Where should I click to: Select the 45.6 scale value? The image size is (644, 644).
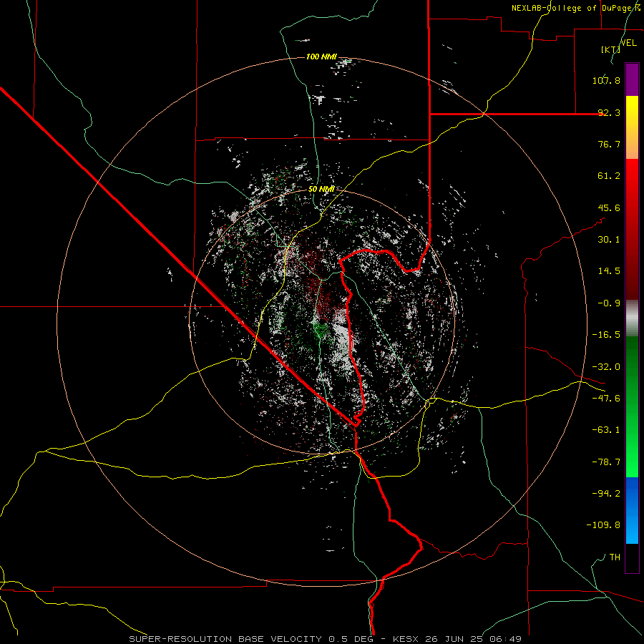pos(609,208)
